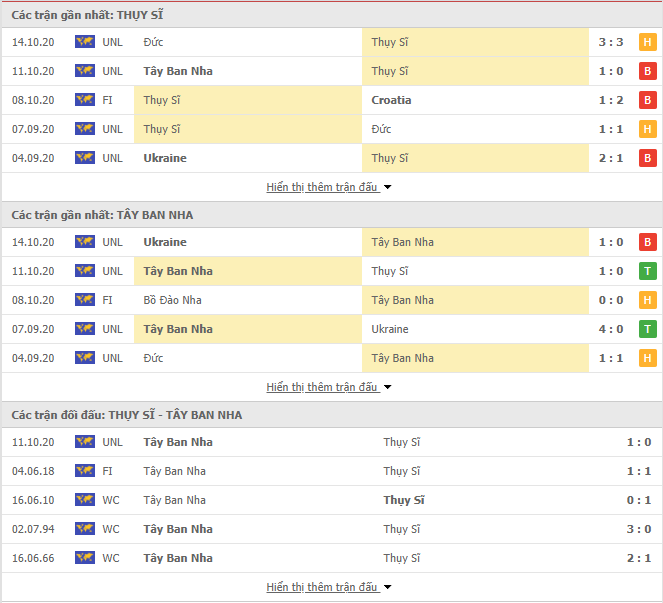Image resolution: width=663 pixels, height=603 pixels.
Task: Click the world flag icon on 16.06.10 WC row
Action: tap(85, 500)
